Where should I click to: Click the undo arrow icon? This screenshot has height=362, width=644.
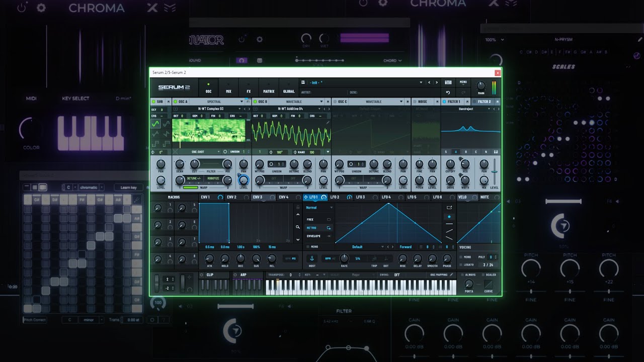(x=448, y=93)
